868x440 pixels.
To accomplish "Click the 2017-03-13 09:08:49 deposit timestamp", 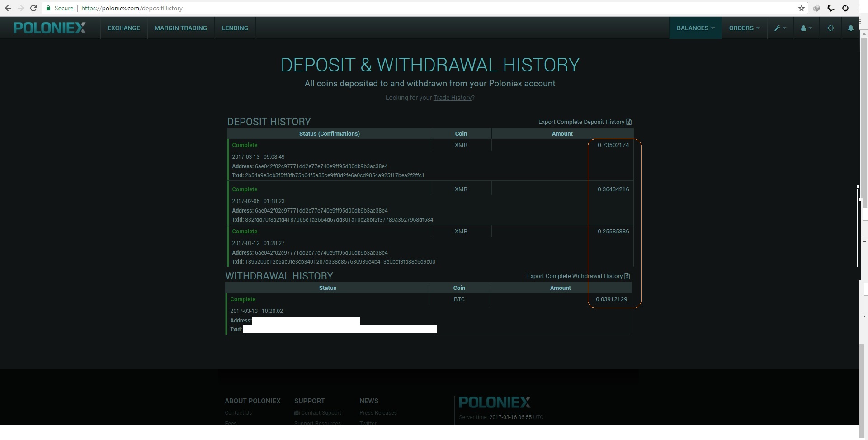I will (x=258, y=157).
